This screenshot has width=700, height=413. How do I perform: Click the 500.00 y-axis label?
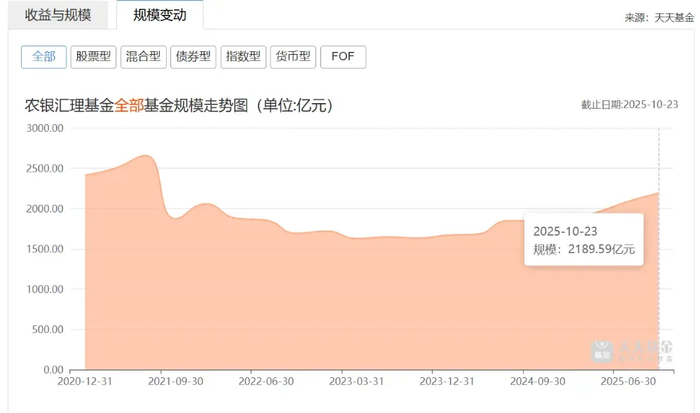coord(47,330)
